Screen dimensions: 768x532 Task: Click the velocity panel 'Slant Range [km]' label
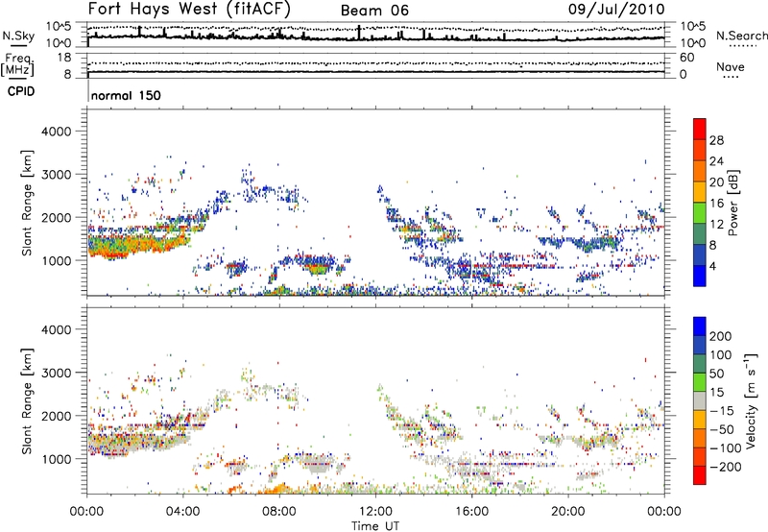click(x=28, y=401)
